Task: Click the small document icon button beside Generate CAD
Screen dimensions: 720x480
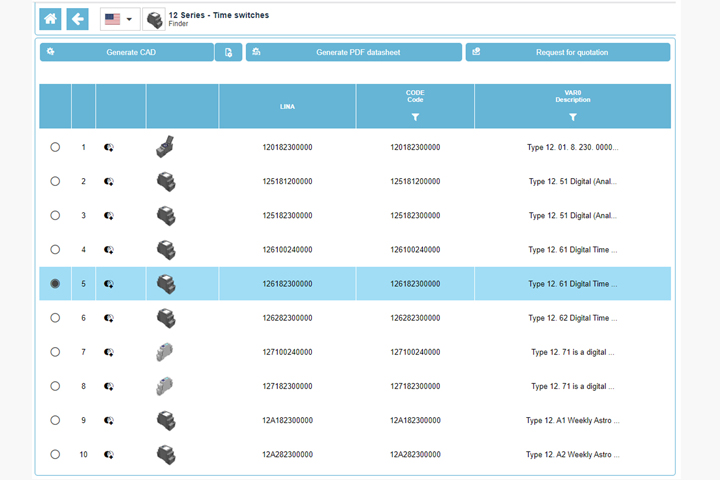Action: (228, 52)
